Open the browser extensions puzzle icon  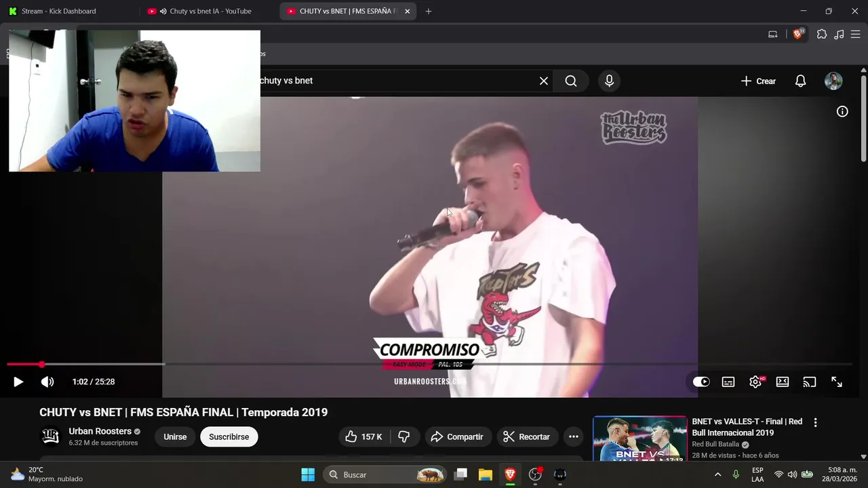point(822,34)
